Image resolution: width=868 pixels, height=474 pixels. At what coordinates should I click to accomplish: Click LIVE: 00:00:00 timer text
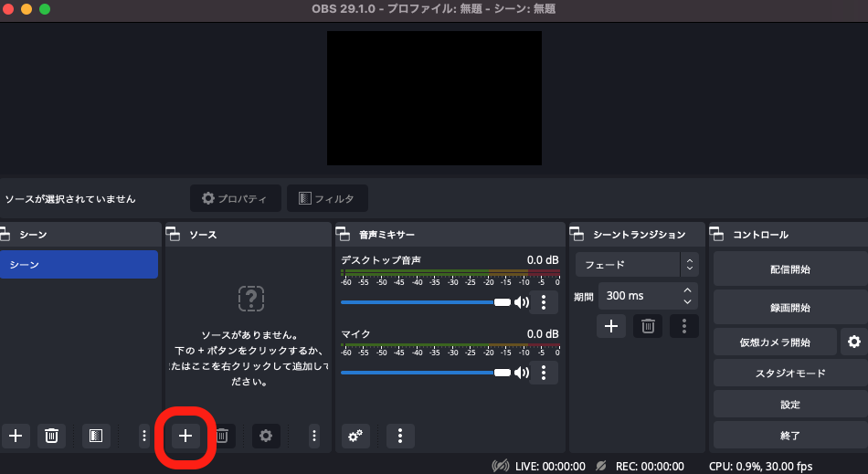[x=550, y=467]
